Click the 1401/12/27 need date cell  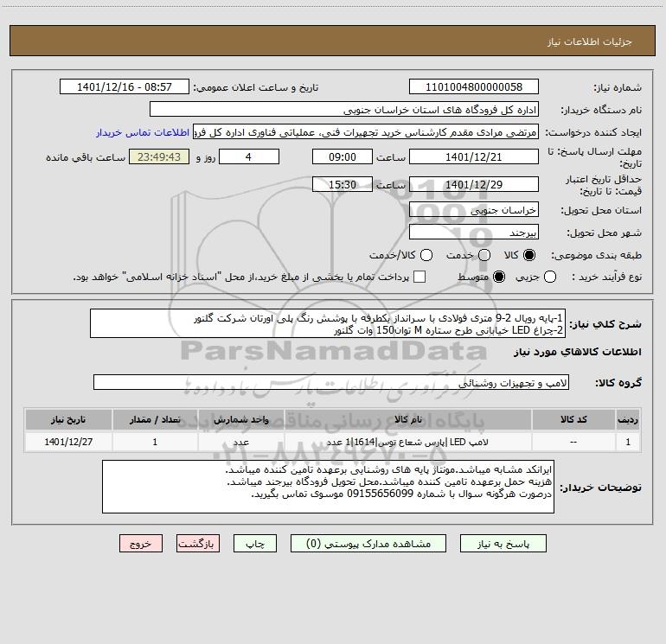[x=68, y=442]
